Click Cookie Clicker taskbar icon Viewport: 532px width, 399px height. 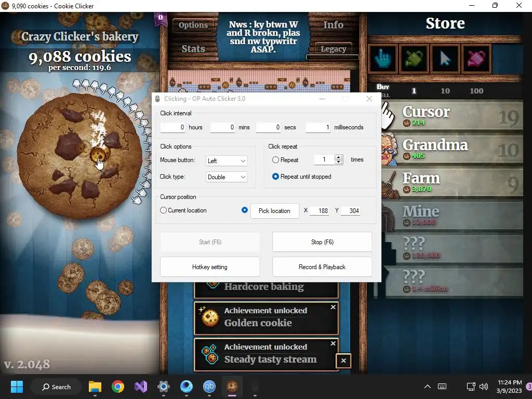tap(232, 387)
